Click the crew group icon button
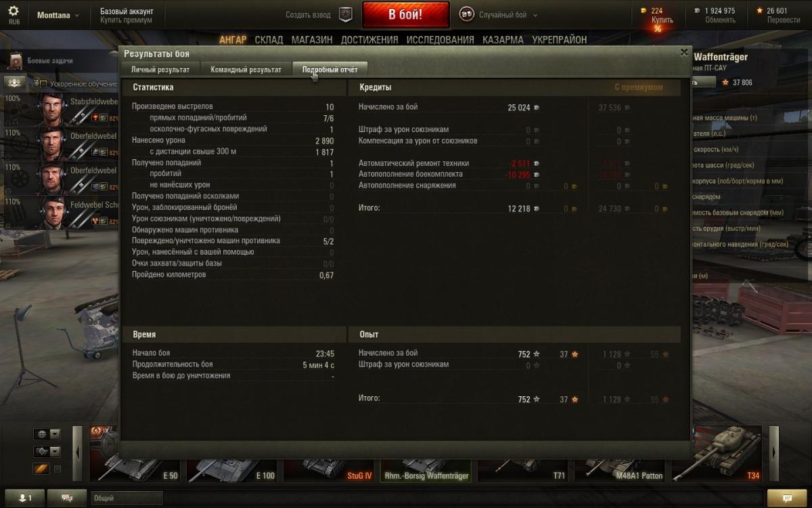 15,83
